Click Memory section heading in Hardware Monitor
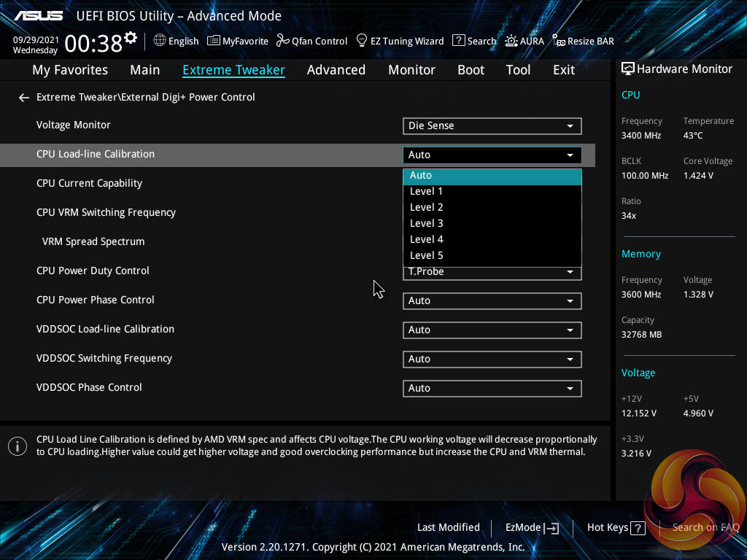This screenshot has width=747, height=560. (640, 254)
